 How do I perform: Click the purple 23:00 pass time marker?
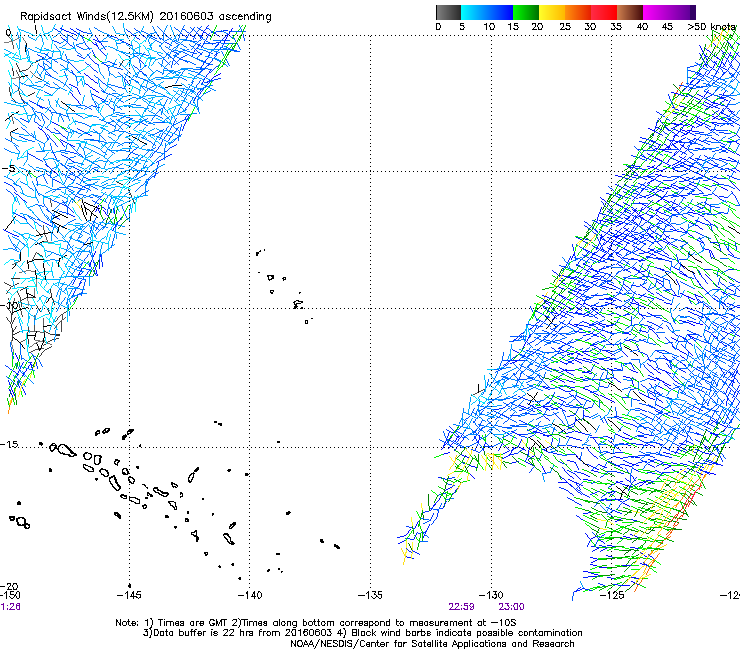pos(511,607)
